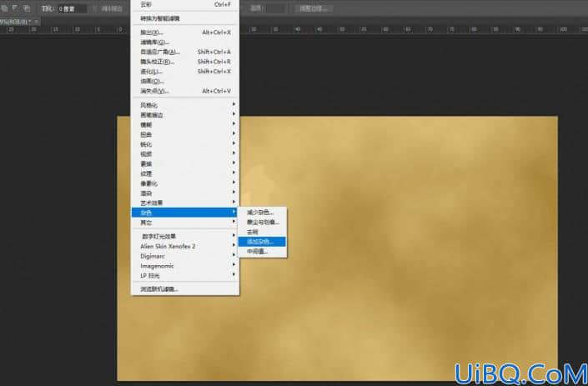This screenshot has width=588, height=386.
Task: Select the highlighted 杂色 submenu entry
Action: pos(185,213)
